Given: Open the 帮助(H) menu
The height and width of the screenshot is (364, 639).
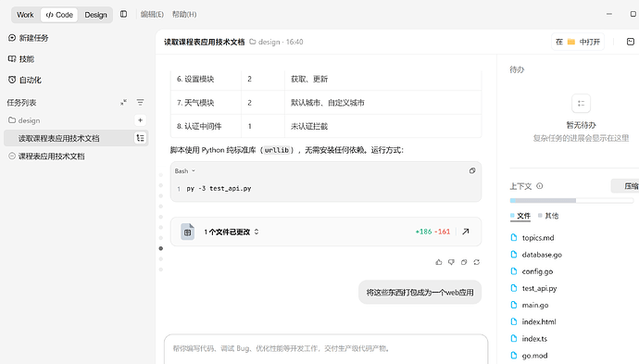Looking at the screenshot, I should tap(184, 14).
